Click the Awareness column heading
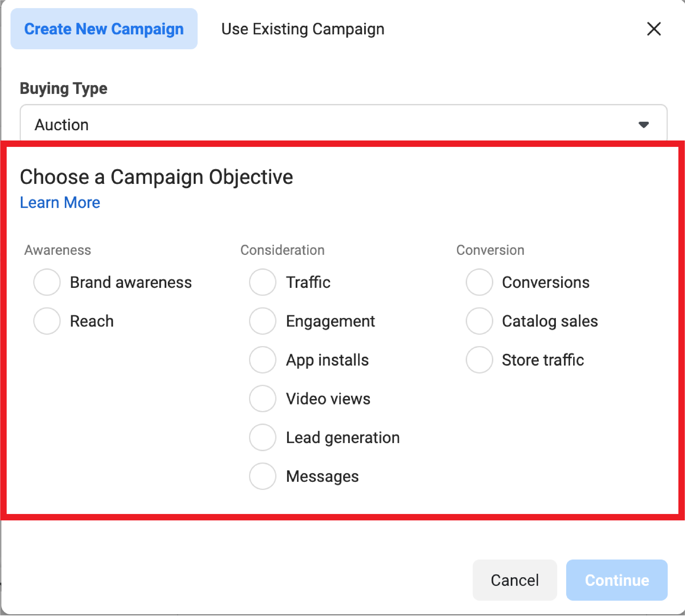Viewport: 685px width, 616px height. [x=58, y=250]
